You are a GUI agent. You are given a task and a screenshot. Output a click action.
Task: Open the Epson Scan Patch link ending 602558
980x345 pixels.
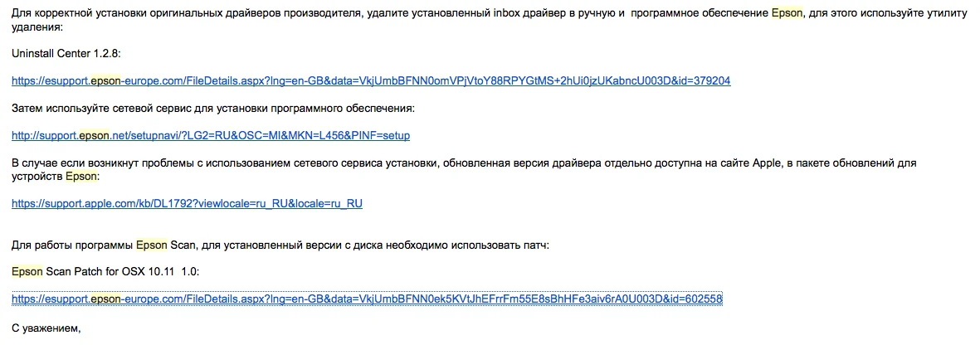pos(367,299)
